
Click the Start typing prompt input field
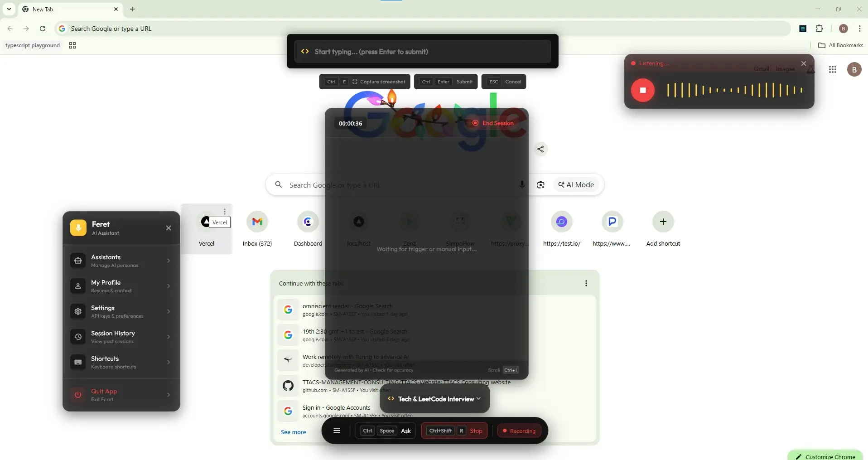pos(423,52)
